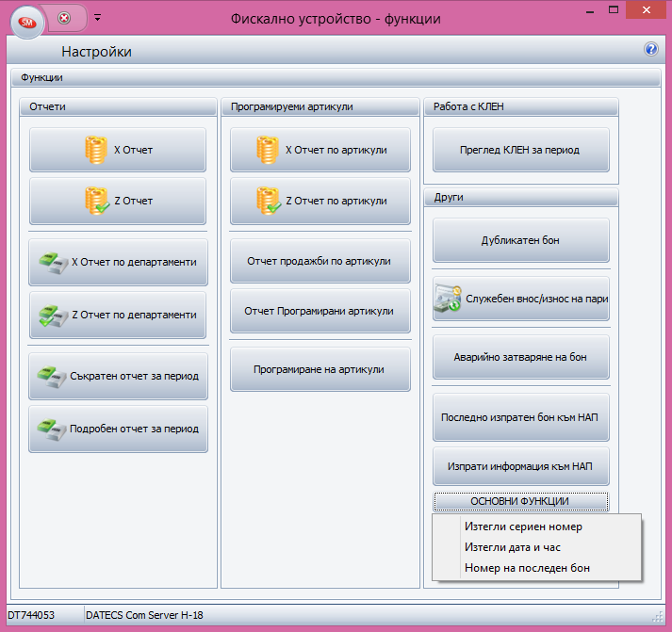Open Отчет продажби по артикули
672x632 pixels.
[320, 261]
